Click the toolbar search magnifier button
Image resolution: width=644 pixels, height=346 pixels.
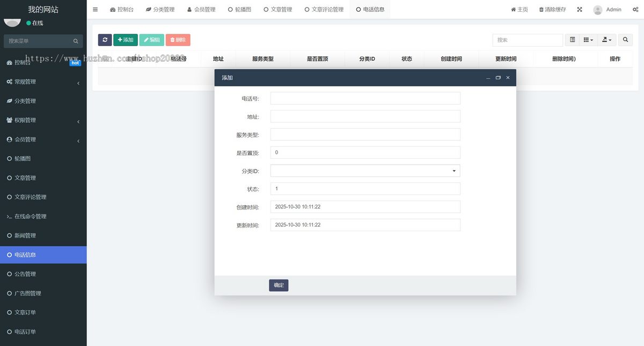[625, 40]
